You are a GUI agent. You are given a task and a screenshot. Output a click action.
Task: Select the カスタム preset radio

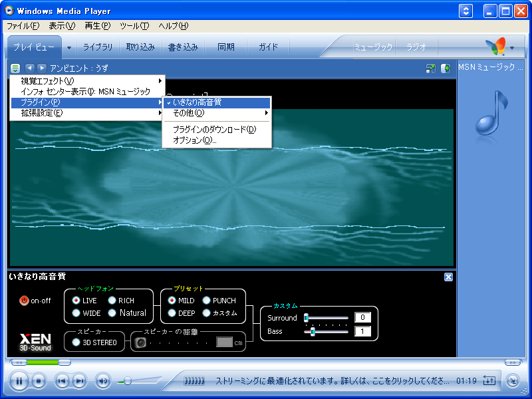(x=206, y=313)
